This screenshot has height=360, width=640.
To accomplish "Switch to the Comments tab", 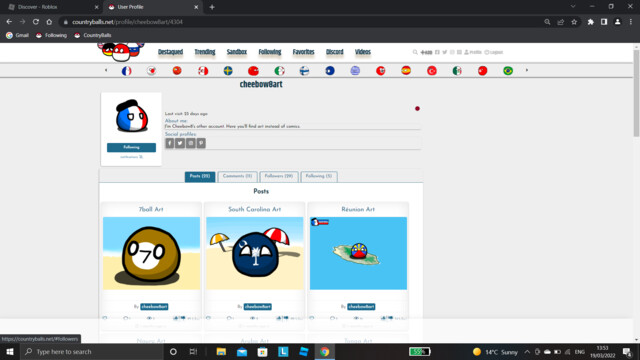I will click(237, 176).
